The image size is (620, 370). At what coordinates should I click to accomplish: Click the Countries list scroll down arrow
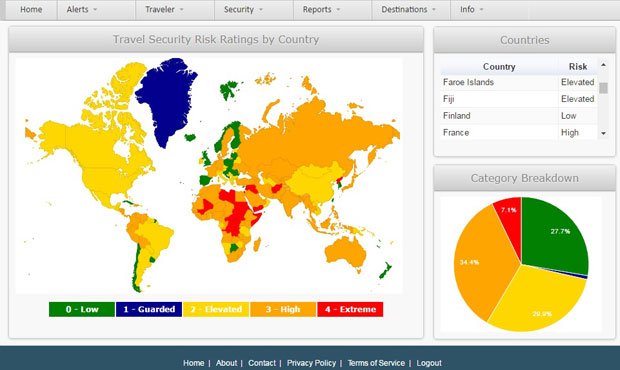point(603,134)
